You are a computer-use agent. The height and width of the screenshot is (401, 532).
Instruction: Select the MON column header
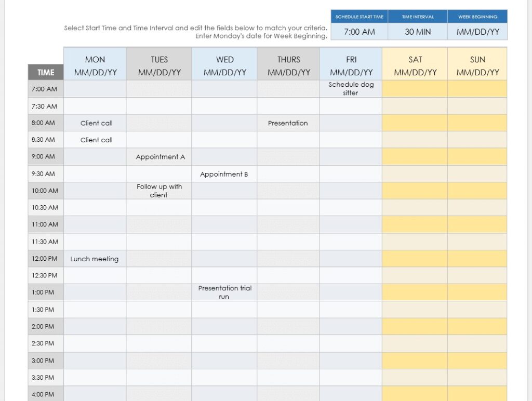tap(95, 64)
